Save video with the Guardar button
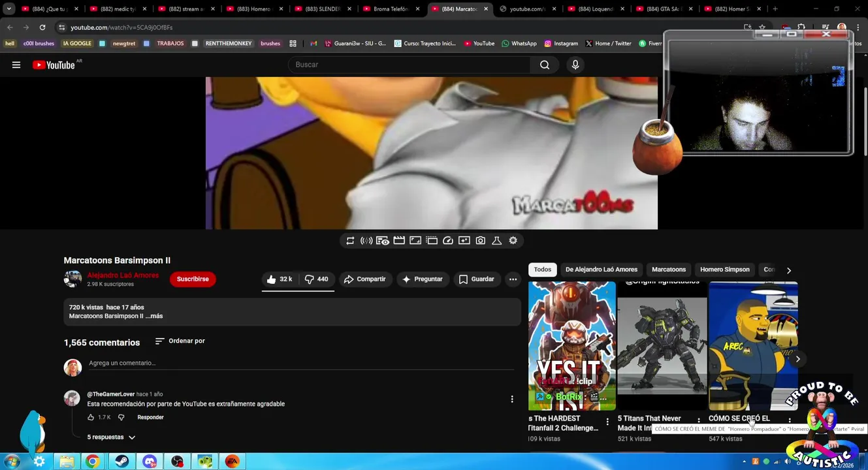The width and height of the screenshot is (868, 470). click(476, 279)
